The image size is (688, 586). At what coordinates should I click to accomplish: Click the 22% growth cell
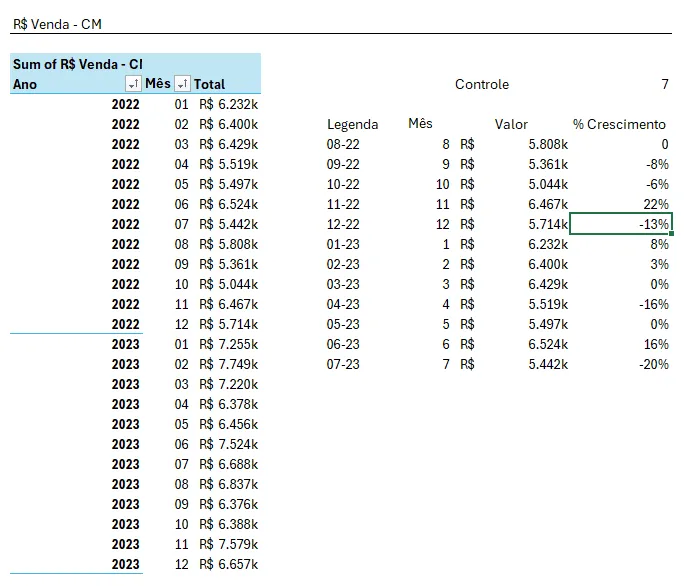pos(656,204)
